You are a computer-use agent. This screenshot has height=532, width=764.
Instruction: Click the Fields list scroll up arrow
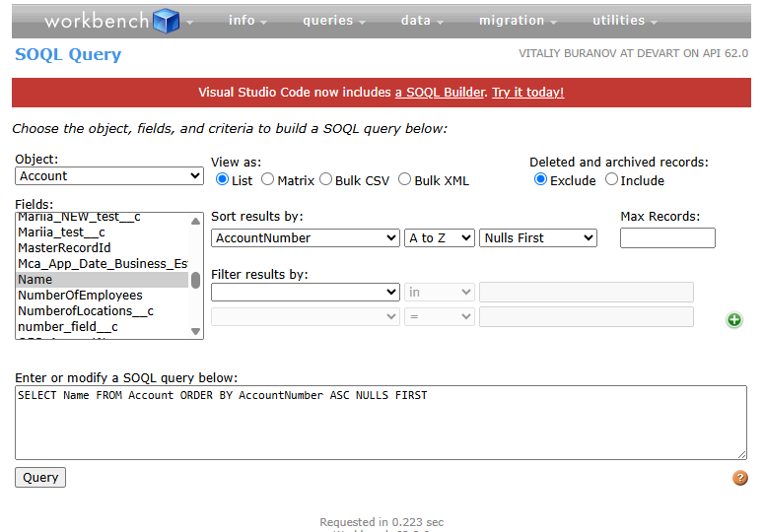195,221
